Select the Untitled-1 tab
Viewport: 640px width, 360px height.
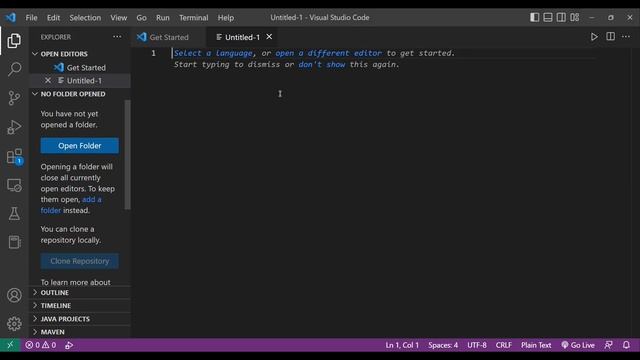[x=242, y=37]
